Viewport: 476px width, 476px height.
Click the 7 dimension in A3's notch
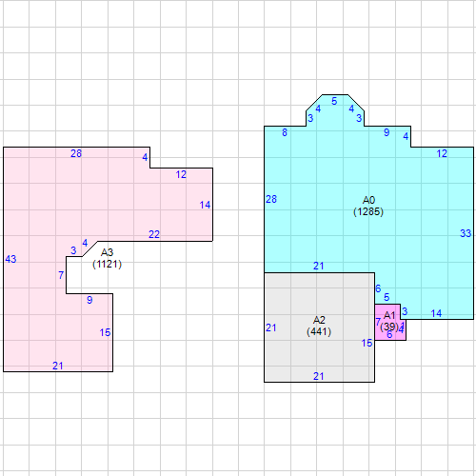click(61, 275)
